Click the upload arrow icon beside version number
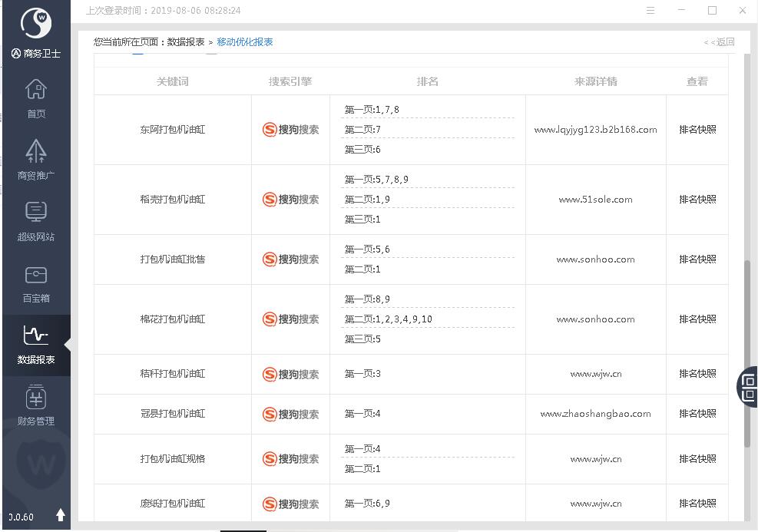 [61, 515]
